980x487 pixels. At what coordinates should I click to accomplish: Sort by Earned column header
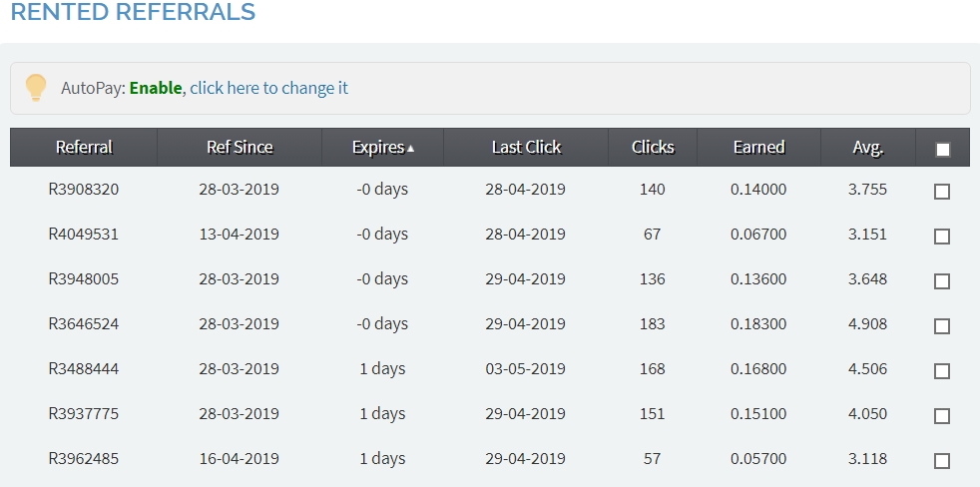758,148
